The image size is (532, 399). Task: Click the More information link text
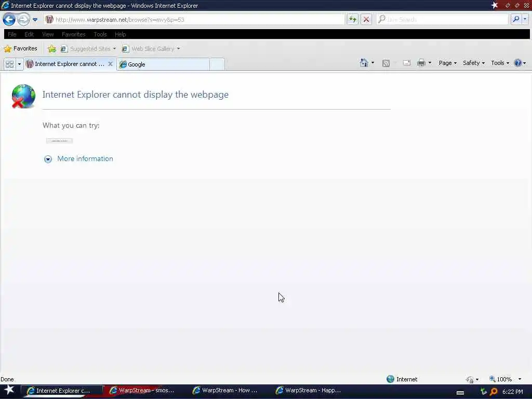85,159
